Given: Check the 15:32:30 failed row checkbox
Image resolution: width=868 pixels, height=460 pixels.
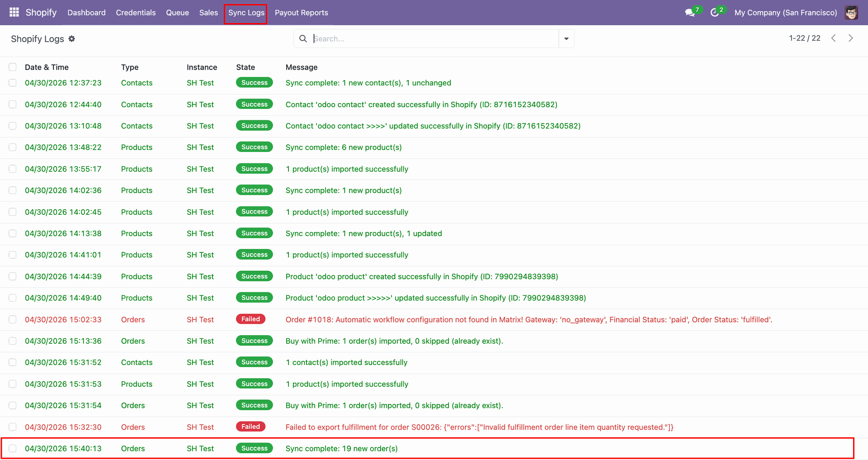Looking at the screenshot, I should point(13,427).
